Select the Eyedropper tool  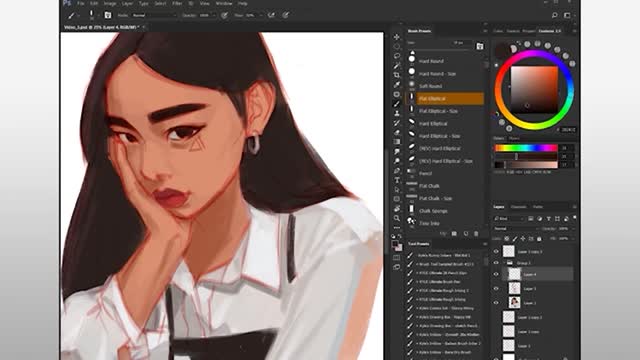click(397, 84)
